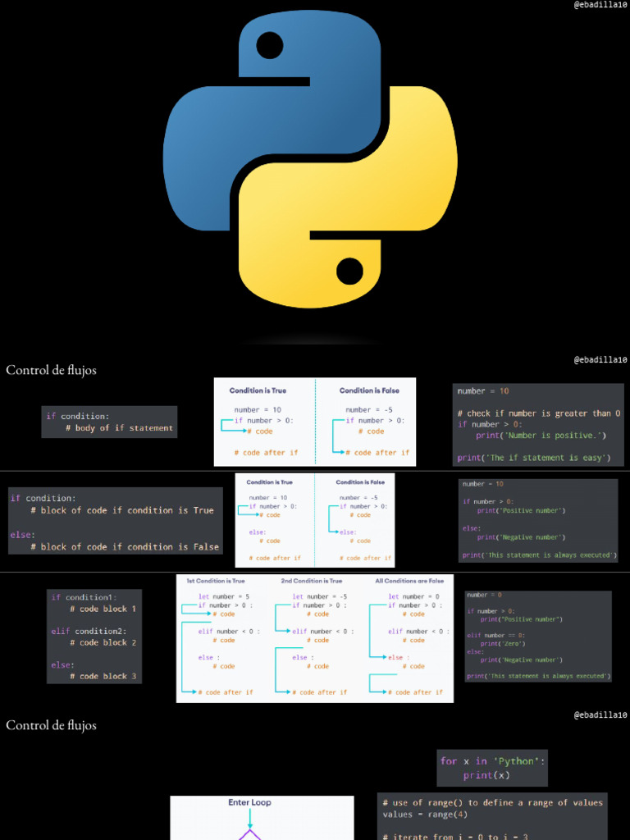630x840 pixels.
Task: Click the print('Zero') statement
Action: [x=503, y=643]
